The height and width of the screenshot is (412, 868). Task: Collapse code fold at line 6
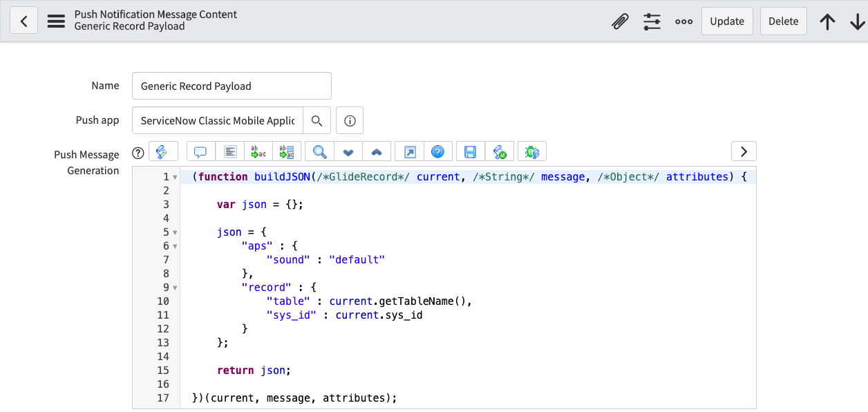(175, 246)
